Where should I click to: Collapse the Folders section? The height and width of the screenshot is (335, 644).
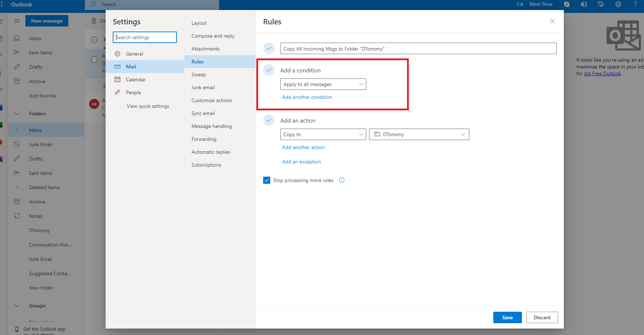point(17,114)
